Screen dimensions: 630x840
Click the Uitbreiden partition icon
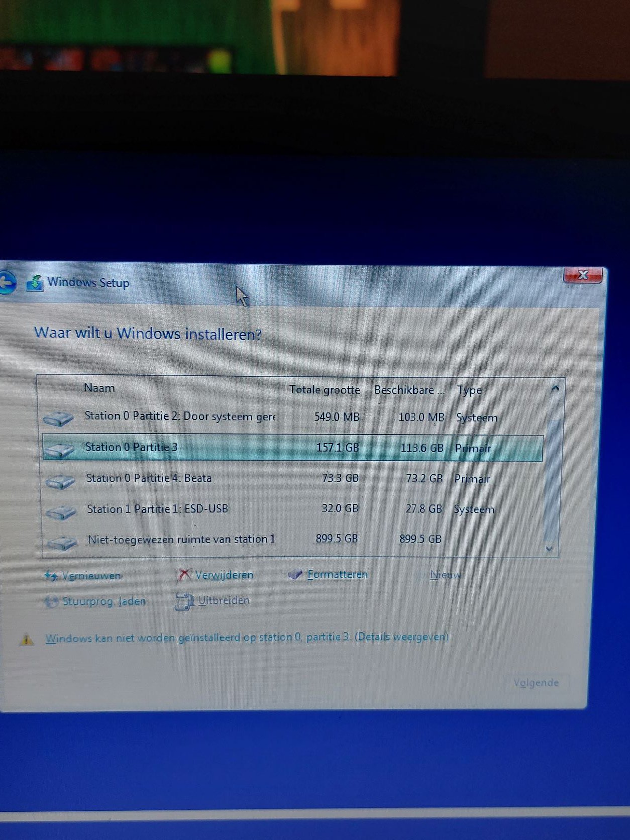tap(184, 601)
